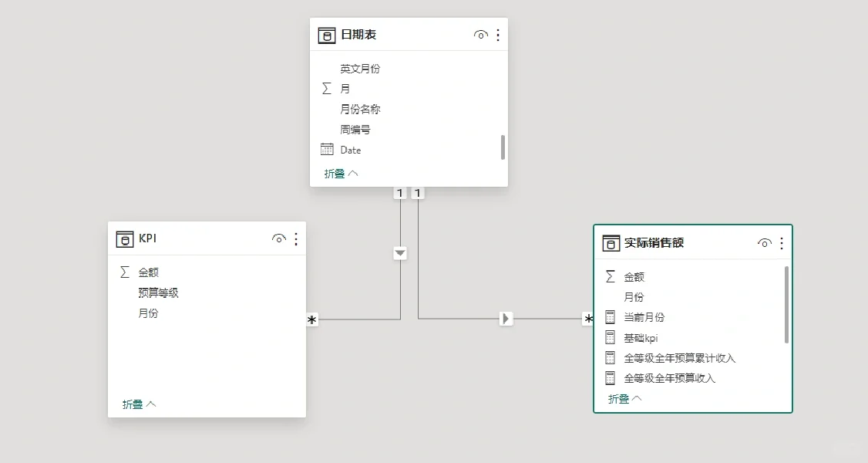The height and width of the screenshot is (463, 868).
Task: Click the table icon on the 日期表 header
Action: [325, 34]
